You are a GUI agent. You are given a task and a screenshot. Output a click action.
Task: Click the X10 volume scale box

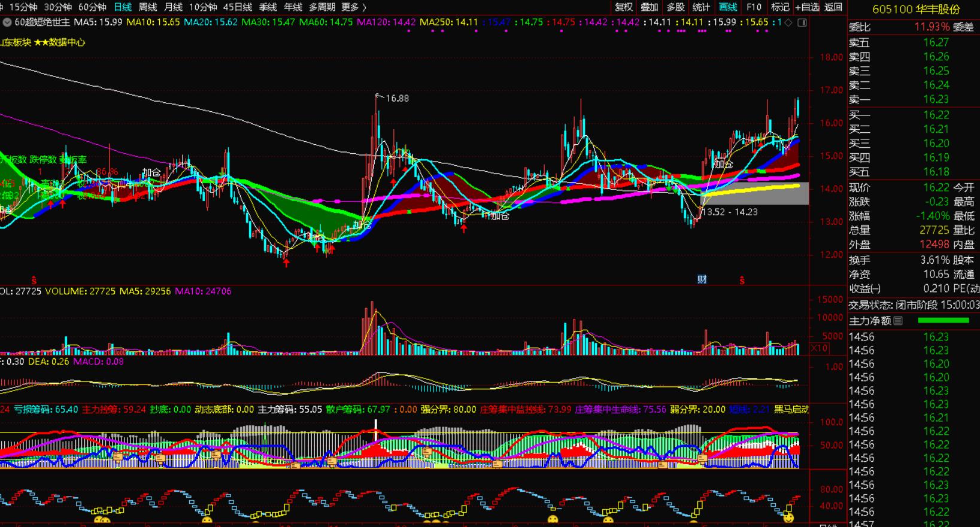(x=819, y=348)
